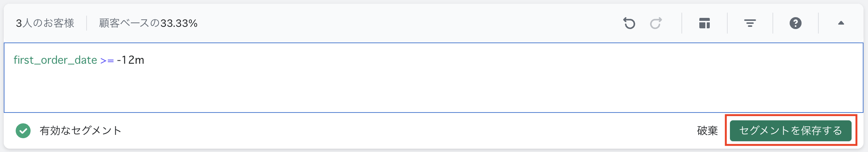868x152 pixels.
Task: Click the -12m value in the query
Action: click(131, 60)
